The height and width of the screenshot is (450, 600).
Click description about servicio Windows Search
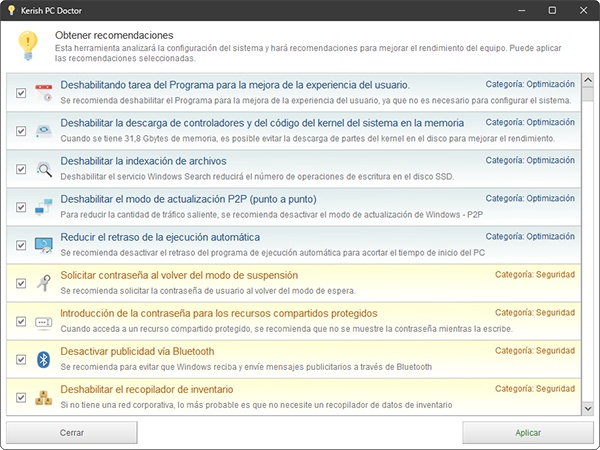pos(257,177)
